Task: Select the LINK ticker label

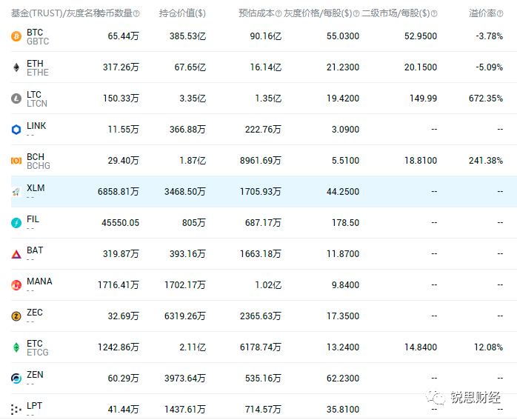Action: coord(36,126)
